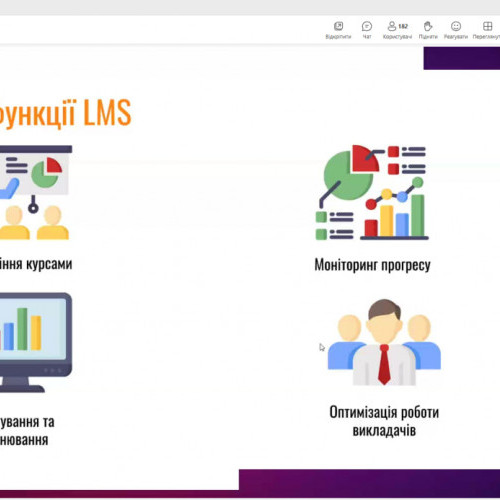Raise hand with Підняти icon
Viewport: 500px width, 500px height.
point(428,30)
